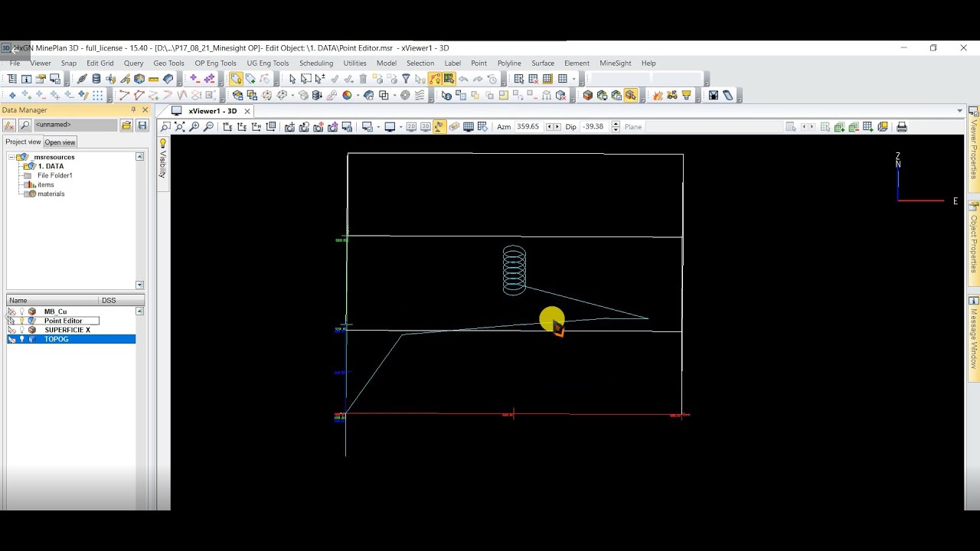Click the highlighted camera toggle in viewer toolbar
The width and height of the screenshot is (980, 551).
[438, 126]
